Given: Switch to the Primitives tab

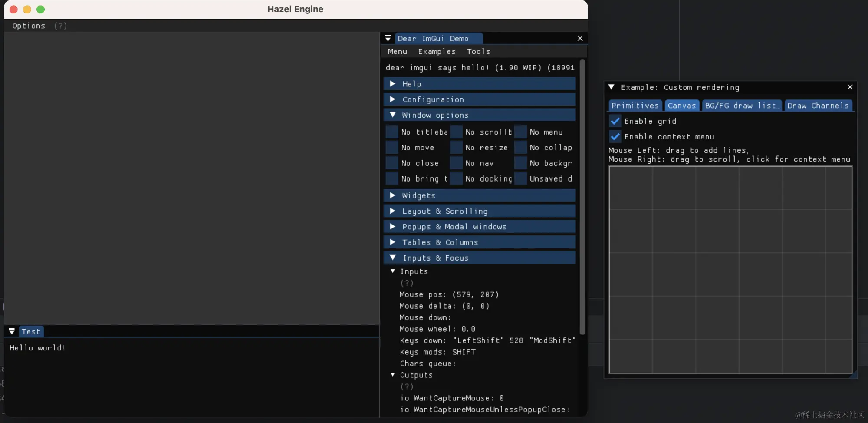Looking at the screenshot, I should click(635, 106).
